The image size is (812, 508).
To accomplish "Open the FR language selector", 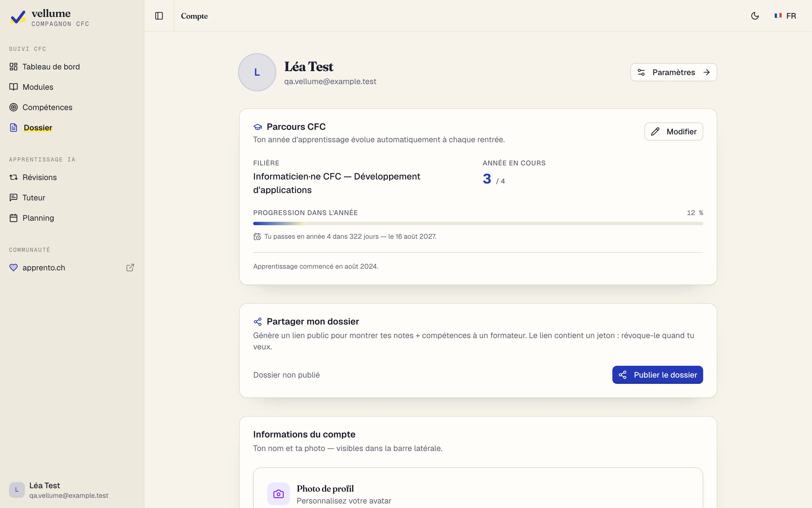I will pos(785,16).
